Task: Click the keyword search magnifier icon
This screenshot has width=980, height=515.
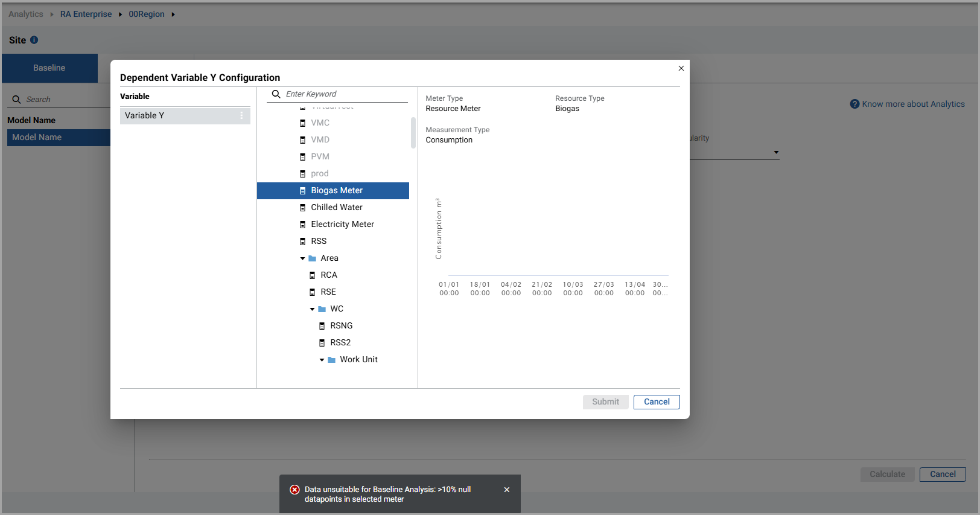Action: [276, 94]
